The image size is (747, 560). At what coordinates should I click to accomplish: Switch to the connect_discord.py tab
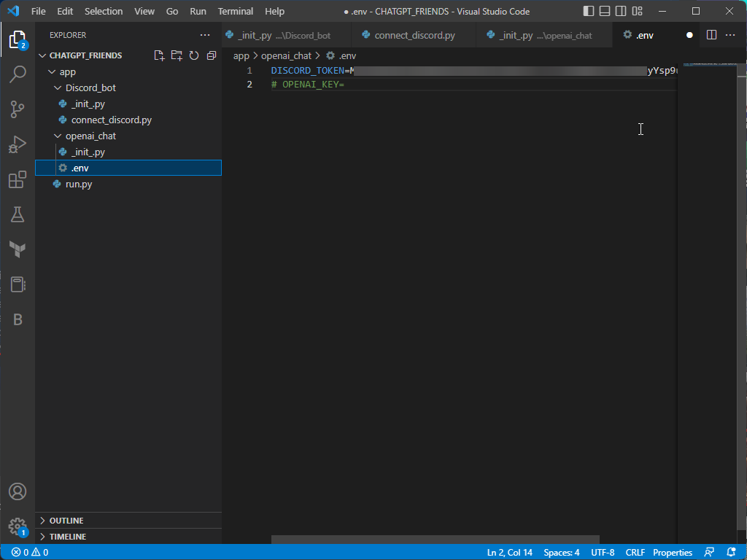point(414,35)
